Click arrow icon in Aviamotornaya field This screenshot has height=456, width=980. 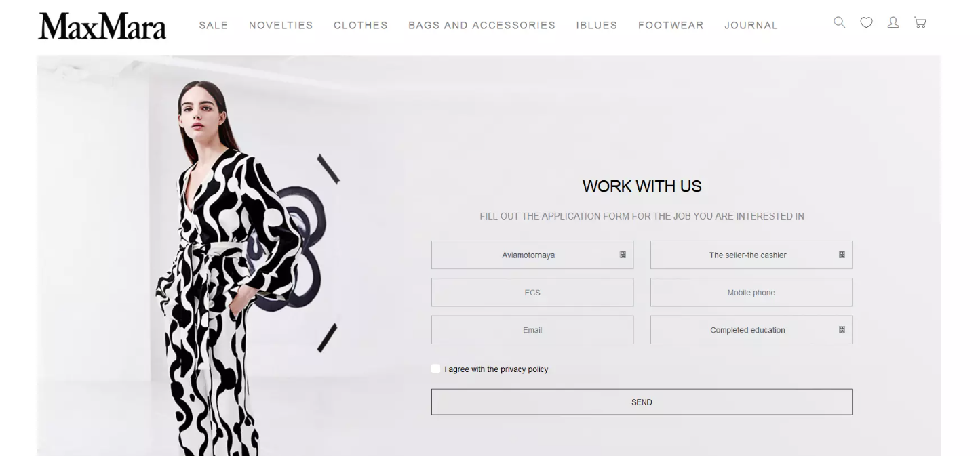point(623,255)
